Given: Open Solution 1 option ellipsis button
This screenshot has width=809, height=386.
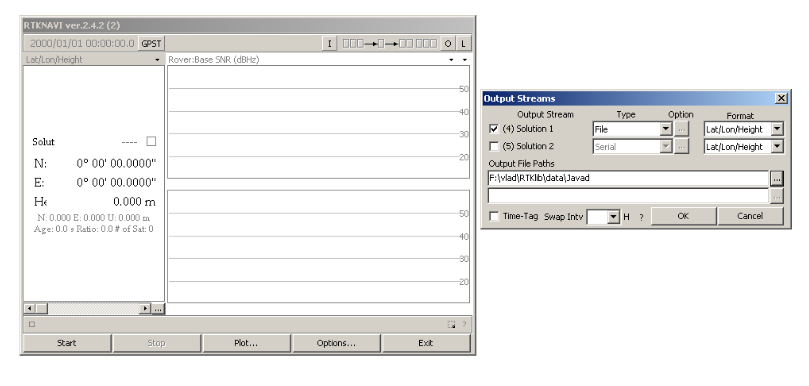Looking at the screenshot, I should [x=682, y=129].
